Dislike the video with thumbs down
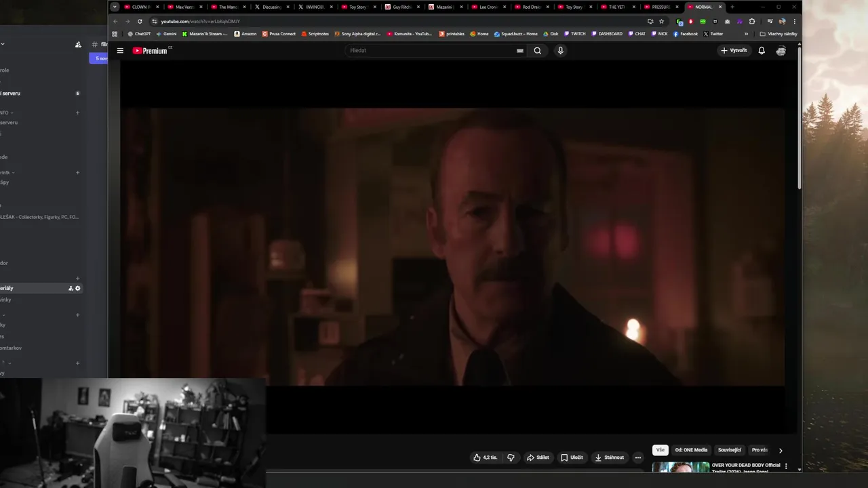Screen dimensions: 868x488 [511, 457]
